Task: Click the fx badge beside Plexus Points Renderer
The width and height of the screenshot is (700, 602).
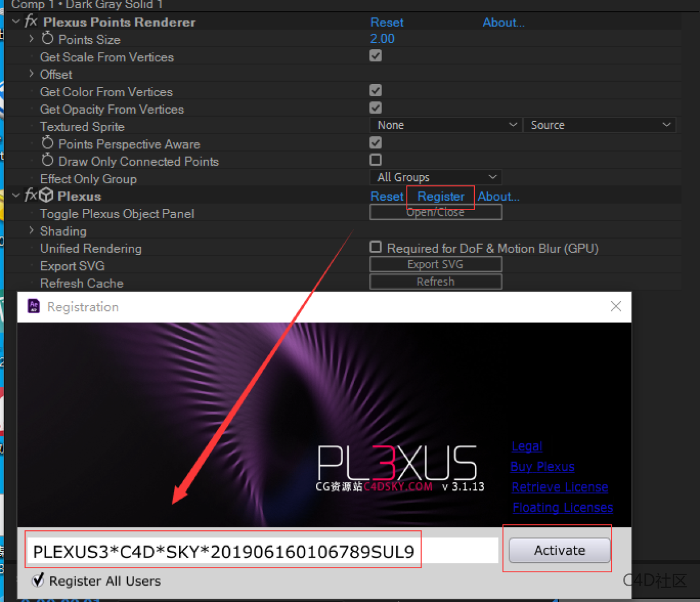Action: [32, 22]
